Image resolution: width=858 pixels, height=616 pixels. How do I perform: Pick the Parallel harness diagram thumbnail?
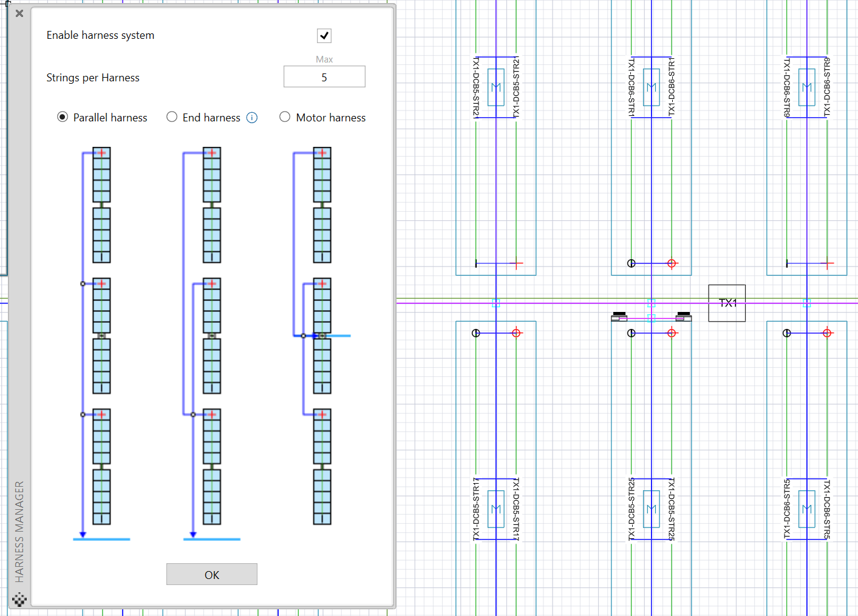click(101, 344)
